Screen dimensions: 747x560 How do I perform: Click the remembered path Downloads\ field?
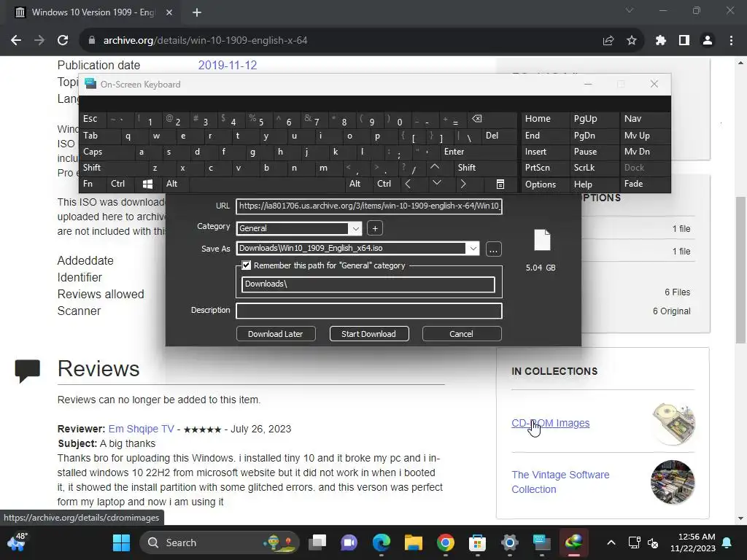pos(368,284)
